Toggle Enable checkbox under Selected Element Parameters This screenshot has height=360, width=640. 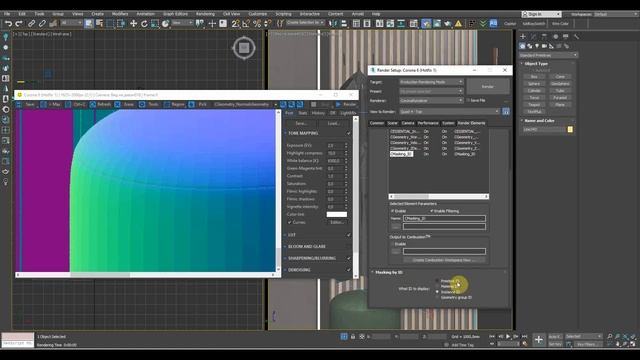[393, 211]
